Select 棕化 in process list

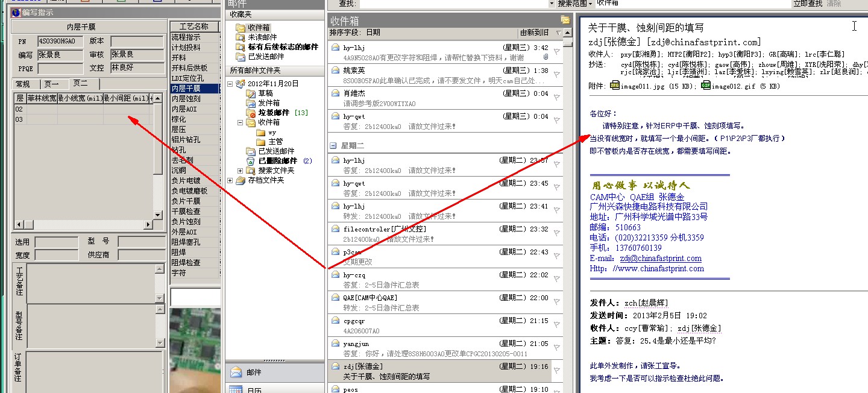[x=193, y=119]
